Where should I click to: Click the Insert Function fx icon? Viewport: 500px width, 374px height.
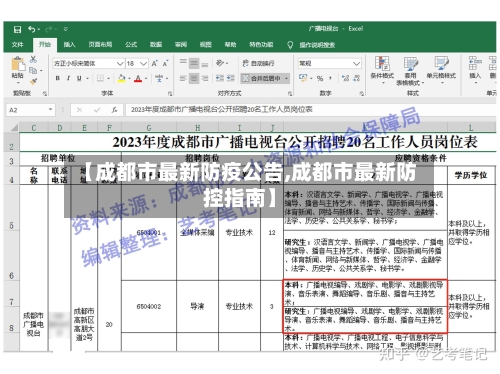[x=114, y=110]
